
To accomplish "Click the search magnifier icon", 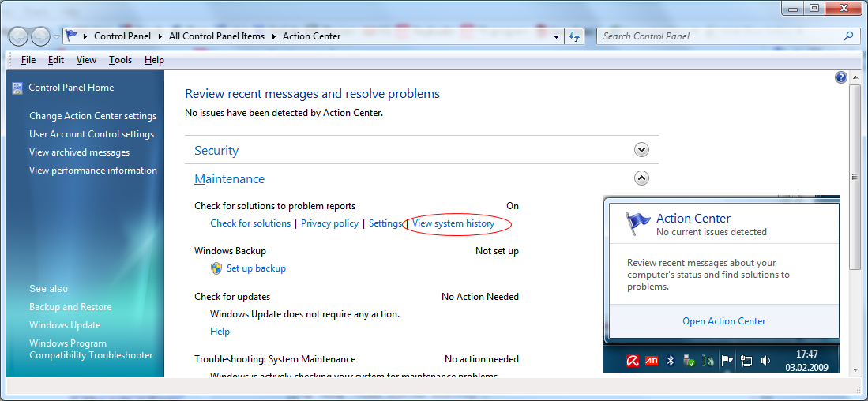I will point(848,36).
